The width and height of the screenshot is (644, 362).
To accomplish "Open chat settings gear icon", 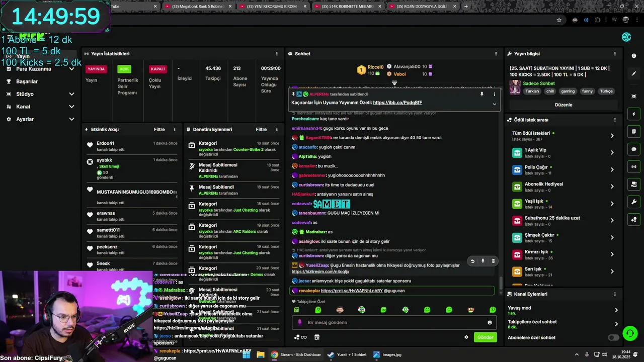I will point(466,337).
